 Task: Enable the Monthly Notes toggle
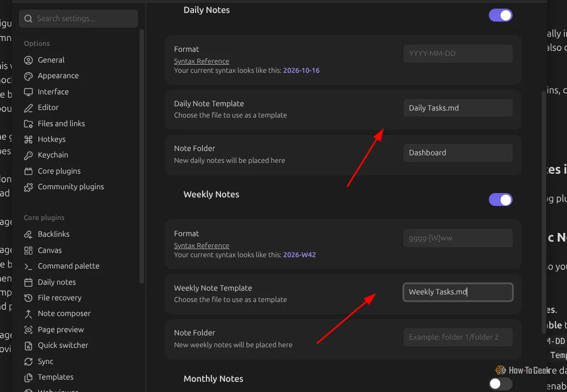tap(501, 384)
